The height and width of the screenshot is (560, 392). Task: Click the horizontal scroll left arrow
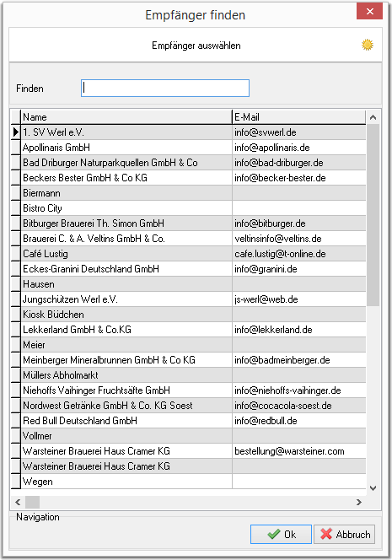point(18,502)
